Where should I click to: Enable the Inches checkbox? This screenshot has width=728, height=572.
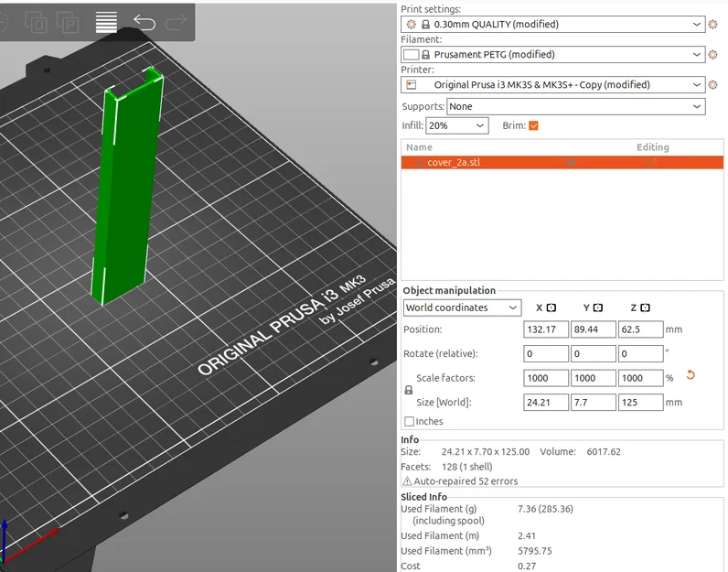click(x=409, y=421)
